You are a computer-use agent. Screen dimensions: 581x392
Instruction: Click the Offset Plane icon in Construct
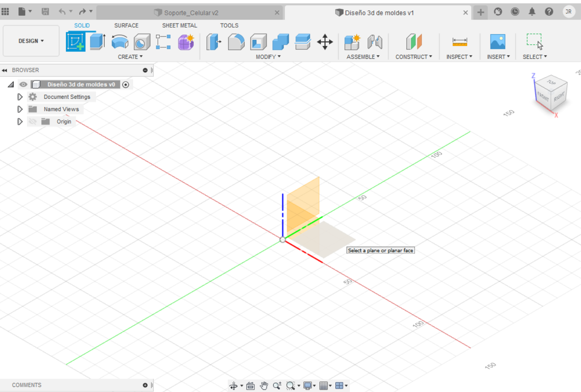414,42
